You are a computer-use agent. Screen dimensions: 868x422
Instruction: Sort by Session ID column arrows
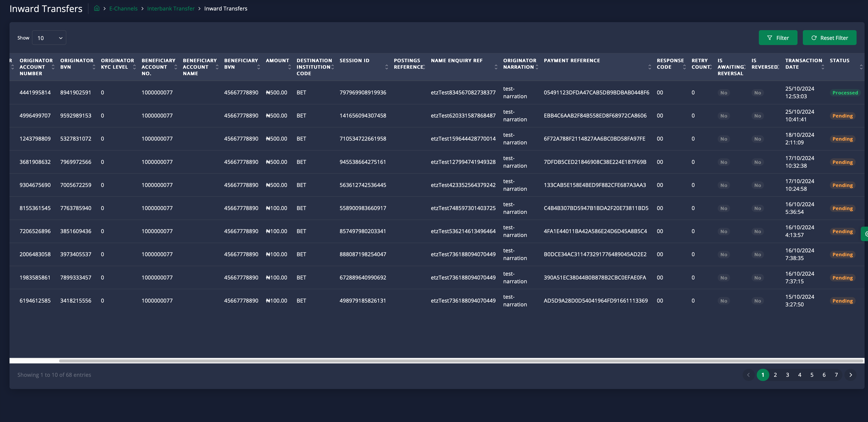click(x=387, y=67)
